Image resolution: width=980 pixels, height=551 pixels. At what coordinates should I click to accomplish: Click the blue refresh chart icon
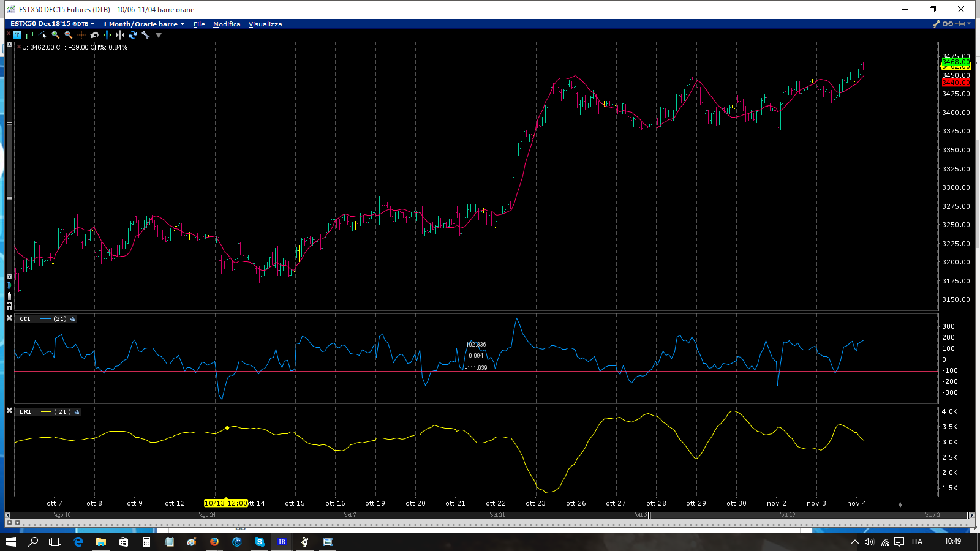coord(133,35)
